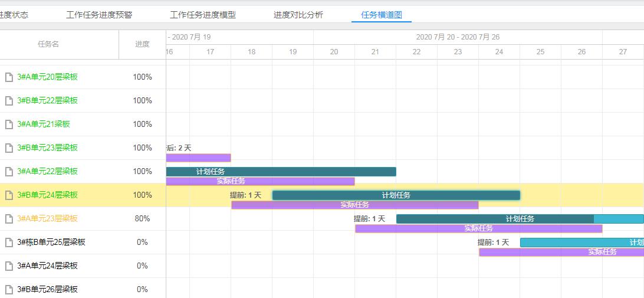Viewport: 644px width, 298px height.
Task: Select the 任务横道图 tab
Action: click(381, 15)
